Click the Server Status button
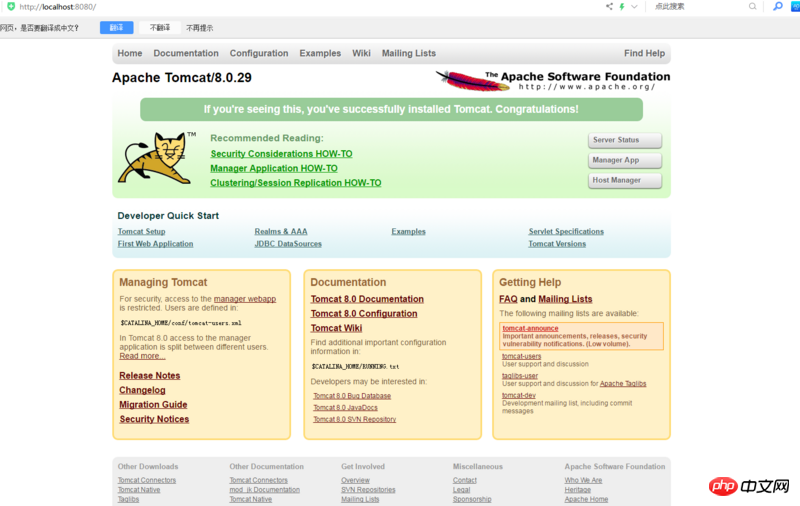This screenshot has height=506, width=800. click(624, 140)
